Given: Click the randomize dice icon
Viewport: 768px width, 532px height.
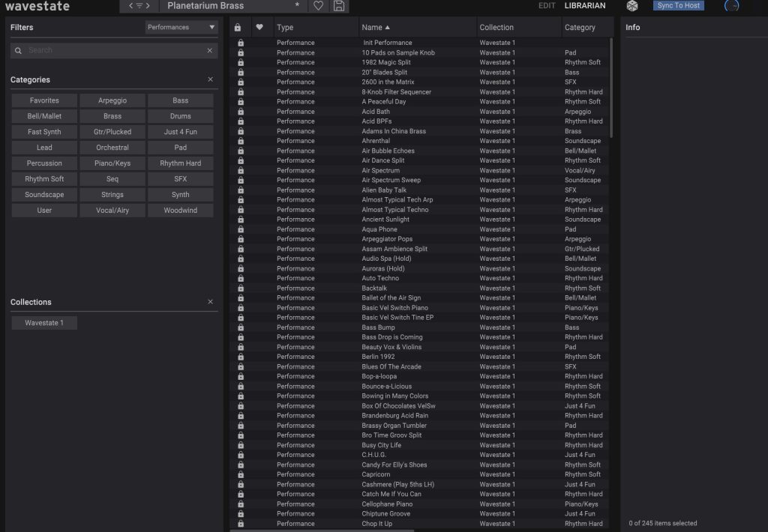Looking at the screenshot, I should 633,6.
